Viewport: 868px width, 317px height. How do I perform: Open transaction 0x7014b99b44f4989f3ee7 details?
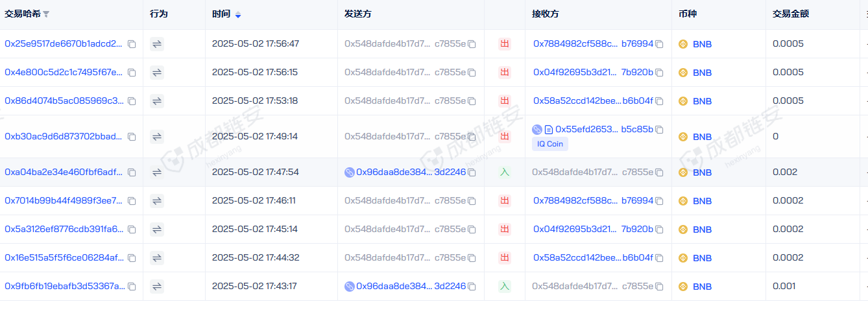(64, 201)
